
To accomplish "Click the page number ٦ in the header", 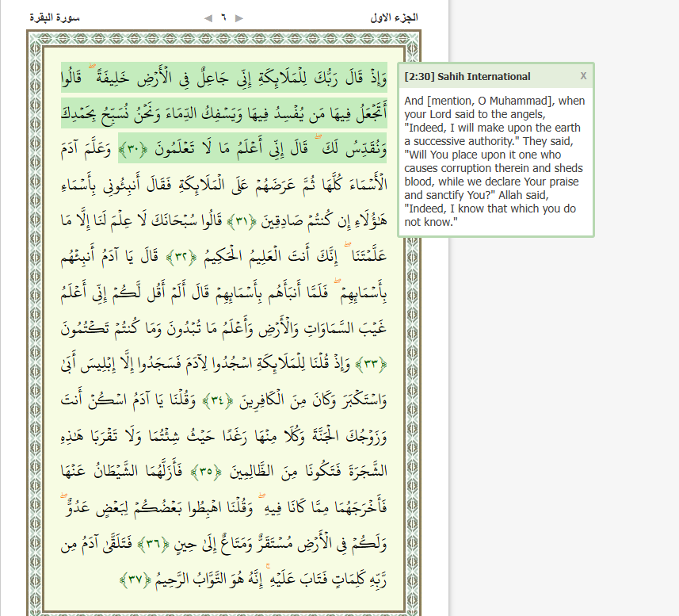I will coord(223,17).
